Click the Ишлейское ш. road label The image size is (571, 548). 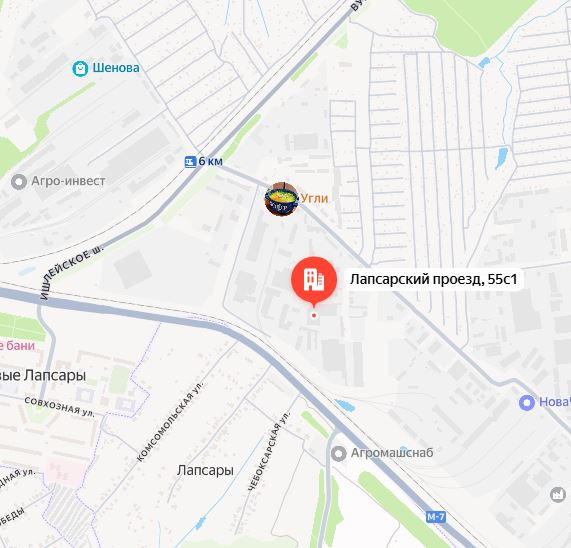(x=72, y=272)
